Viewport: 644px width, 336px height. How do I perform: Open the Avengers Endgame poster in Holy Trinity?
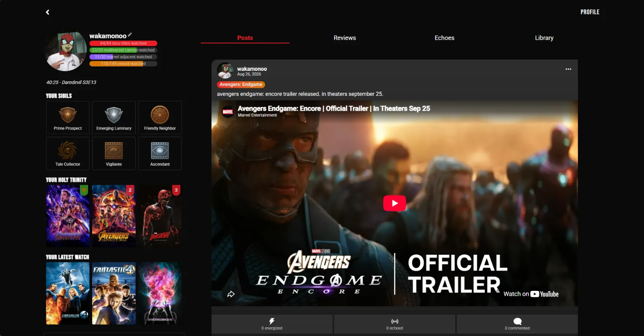(68, 216)
